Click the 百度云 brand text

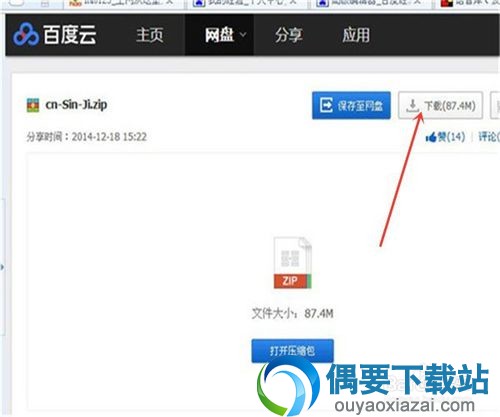[x=70, y=35]
